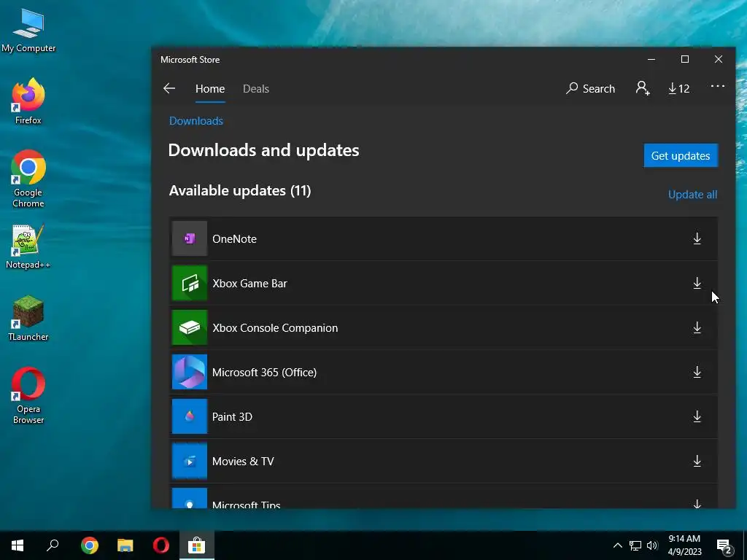Select the Microsoft 365 (Office) row title
747x560 pixels.
point(264,373)
